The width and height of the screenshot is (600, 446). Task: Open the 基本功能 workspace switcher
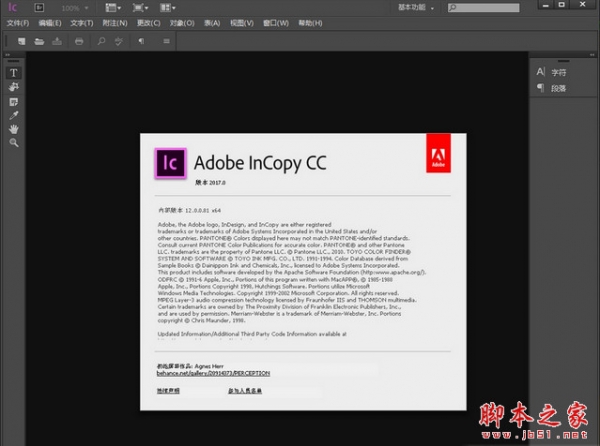pyautogui.click(x=416, y=7)
